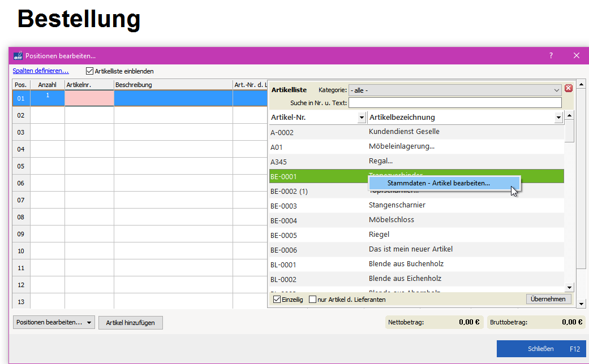The height and width of the screenshot is (364, 589).
Task: Select article BE-0003 Stangenscharnier
Action: [416, 206]
